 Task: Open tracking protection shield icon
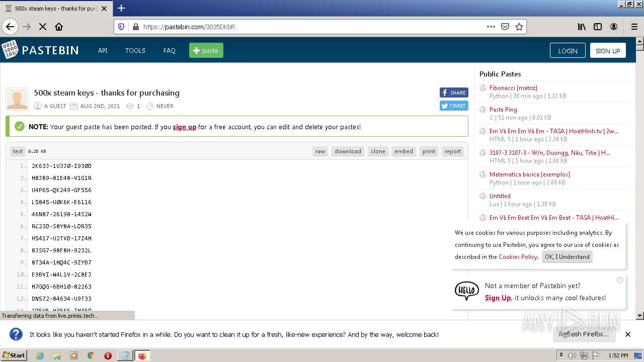[x=121, y=27]
